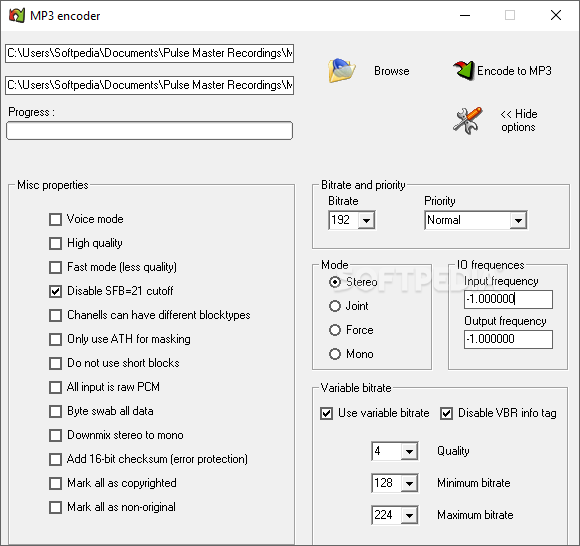Enable Byte swab all data
Viewport: 580px width, 546px height.
click(55, 411)
